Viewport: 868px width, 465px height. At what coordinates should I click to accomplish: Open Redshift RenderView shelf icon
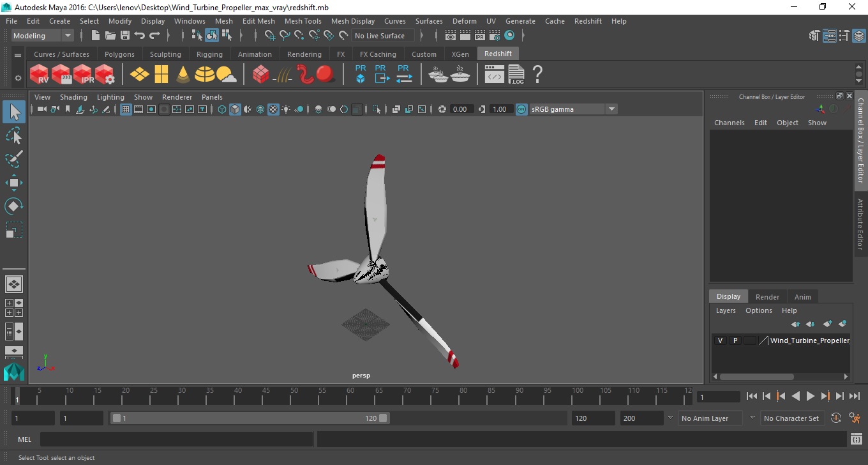pos(40,75)
